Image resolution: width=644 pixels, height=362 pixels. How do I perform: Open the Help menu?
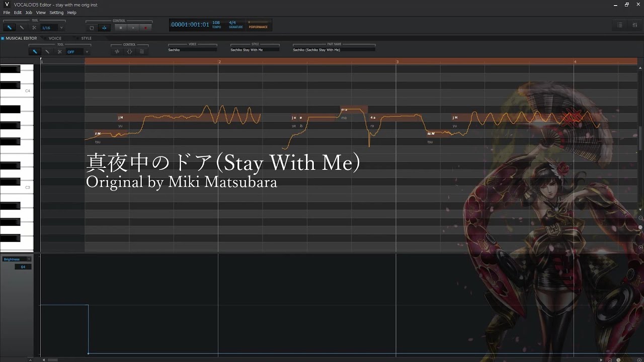point(71,13)
